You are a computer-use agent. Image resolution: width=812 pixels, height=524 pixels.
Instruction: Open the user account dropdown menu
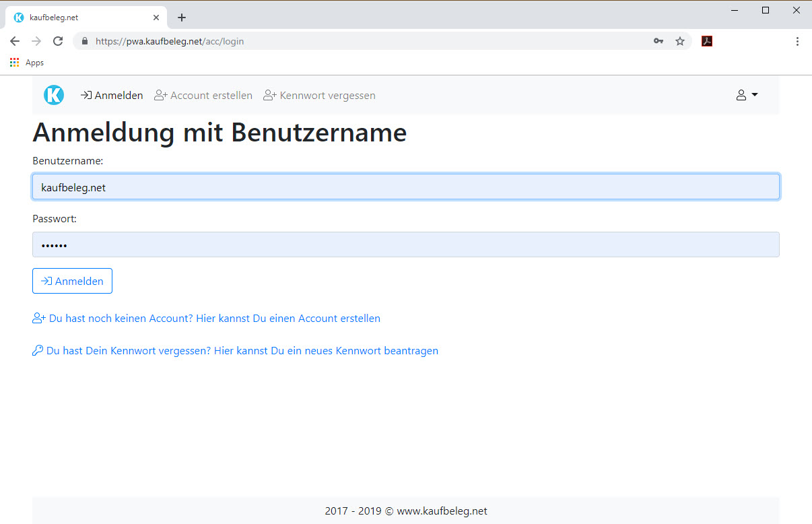[x=747, y=95]
